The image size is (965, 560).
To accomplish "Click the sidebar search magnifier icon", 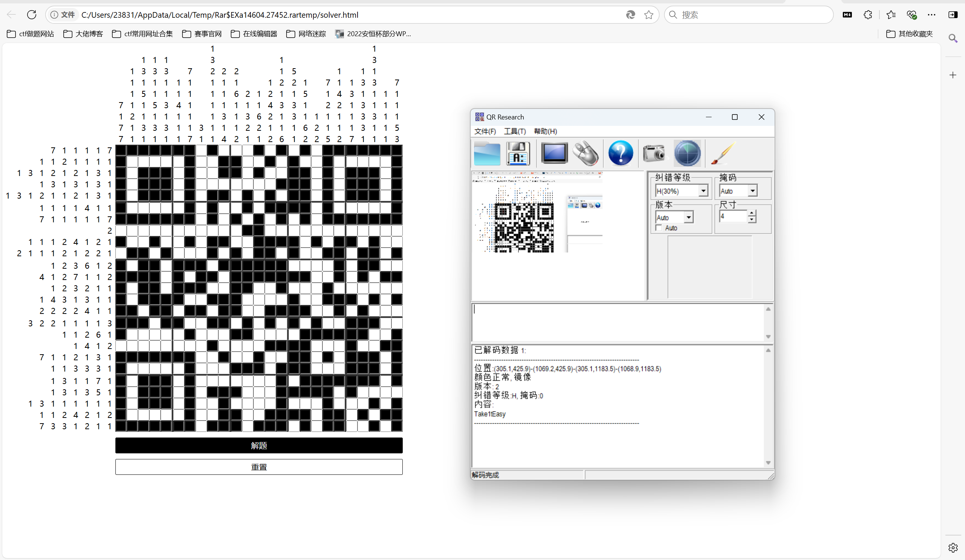I will (953, 38).
